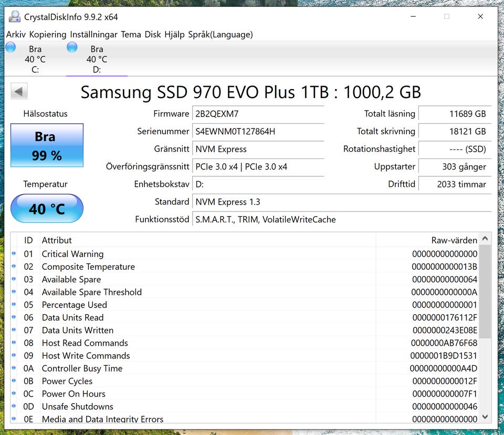The image size is (504, 435).
Task: Click the Totalt läsning value 11689 GB
Action: [x=455, y=114]
